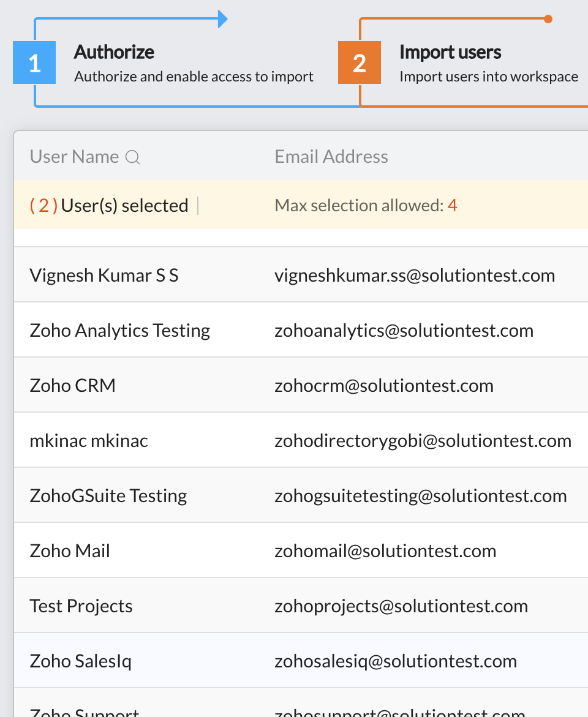Viewport: 588px width, 717px height.
Task: Open the Import users step heading
Action: click(x=450, y=52)
